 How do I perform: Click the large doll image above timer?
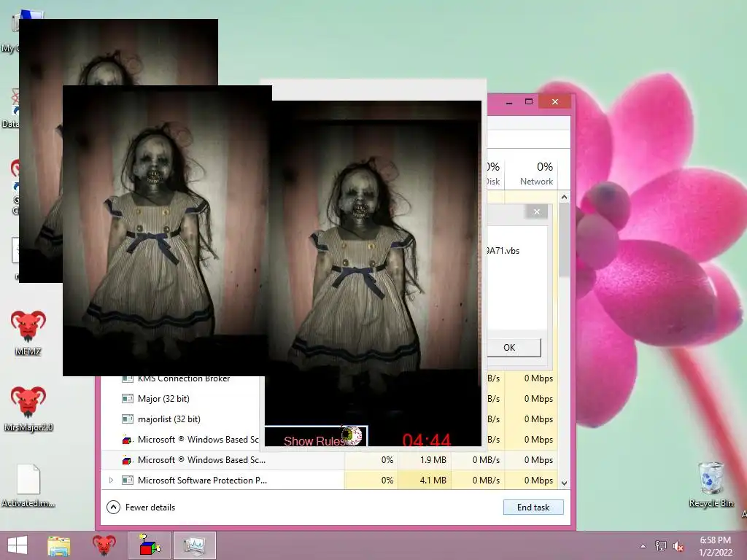[374, 262]
